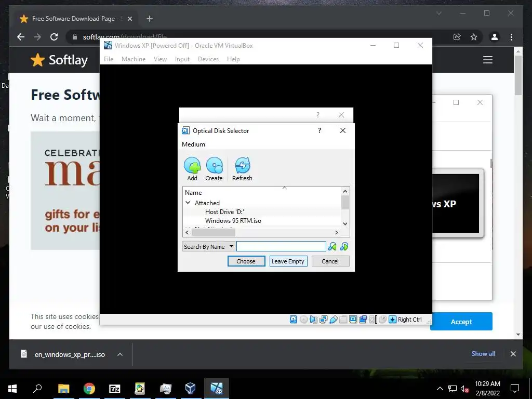Open the VirtualBox File menu
Screen dimensions: 532x399
click(x=109, y=59)
